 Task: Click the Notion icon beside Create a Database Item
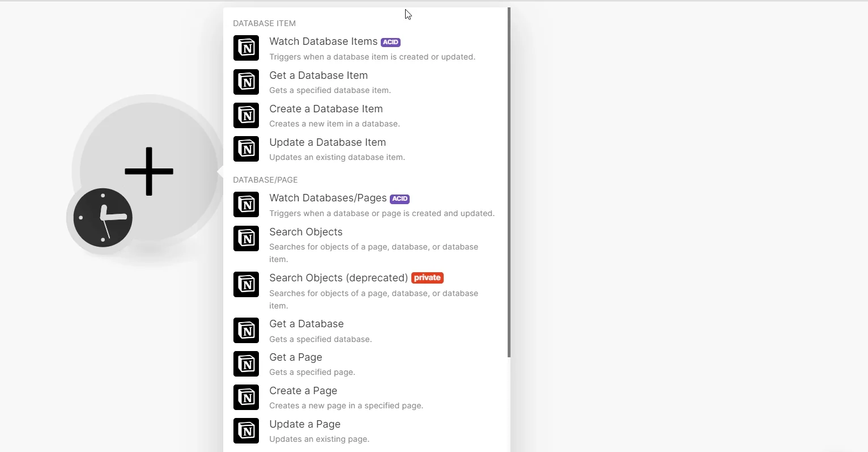246,115
